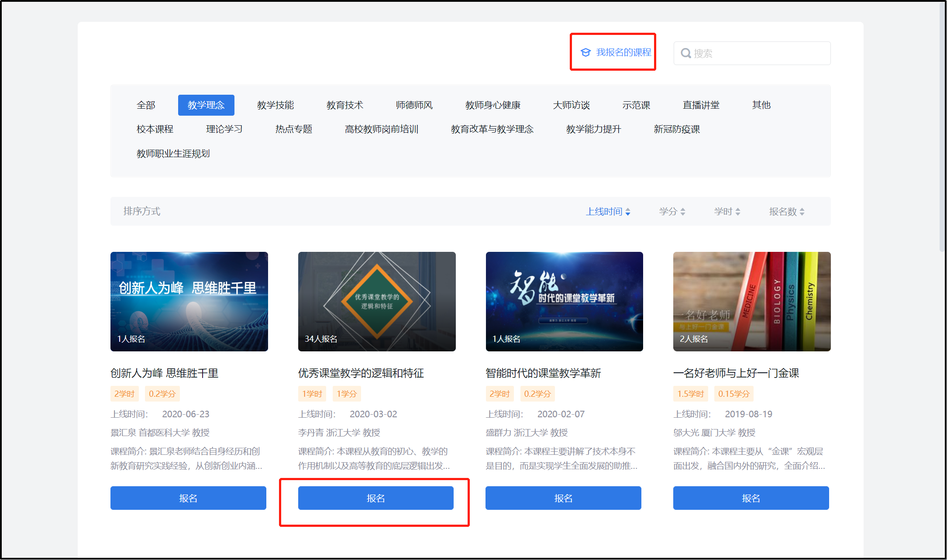The height and width of the screenshot is (560, 947).
Task: Toggle sort arrows next to 学分
Action: click(x=683, y=212)
